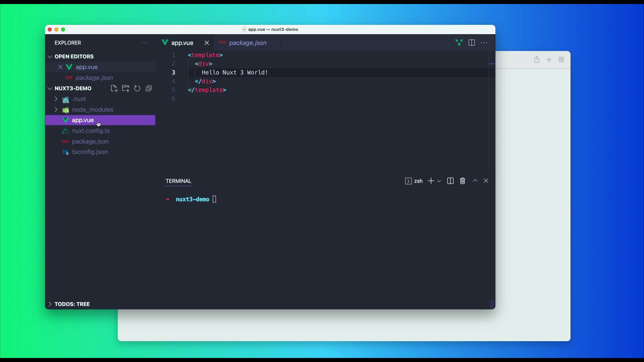Click the Vue icon in editor toolbar

point(459,43)
